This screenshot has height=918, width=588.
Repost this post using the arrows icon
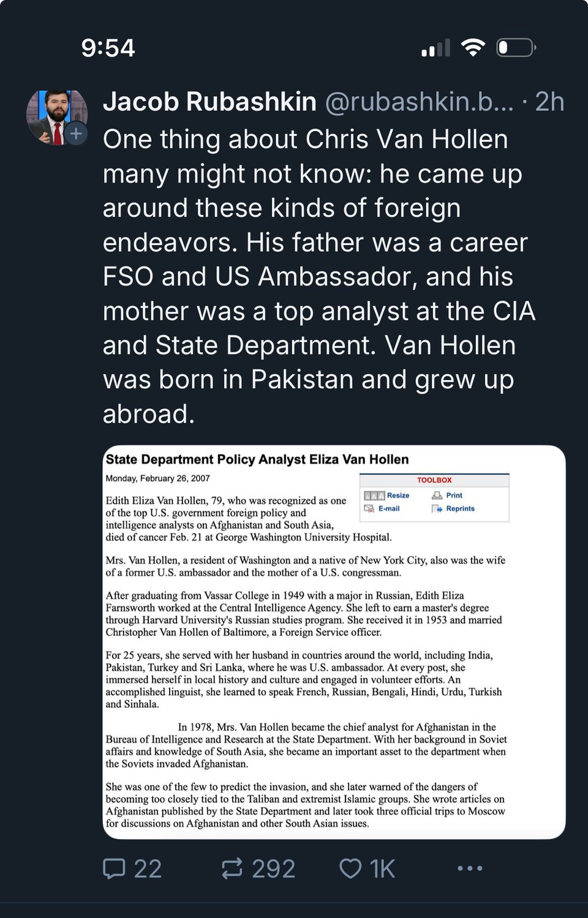(232, 868)
